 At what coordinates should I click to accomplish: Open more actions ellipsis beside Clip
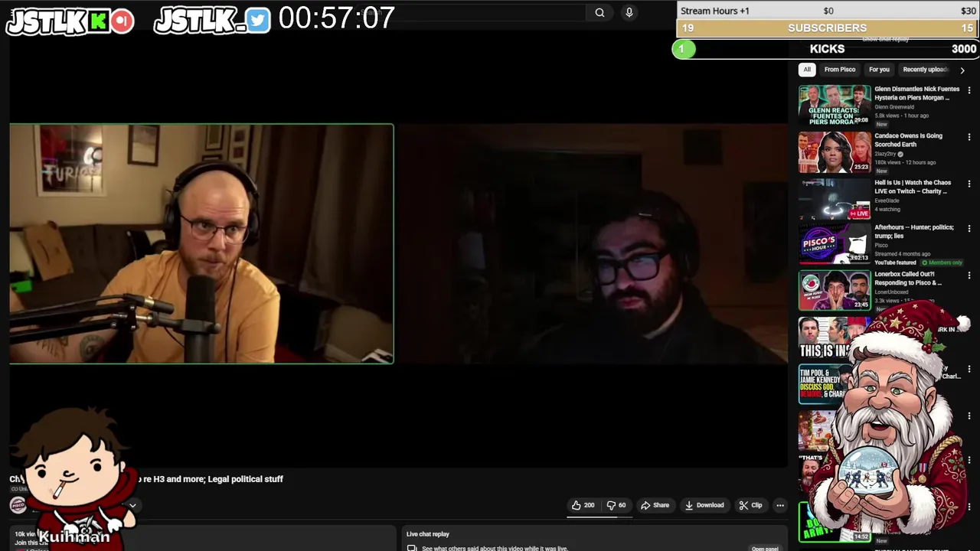(780, 505)
